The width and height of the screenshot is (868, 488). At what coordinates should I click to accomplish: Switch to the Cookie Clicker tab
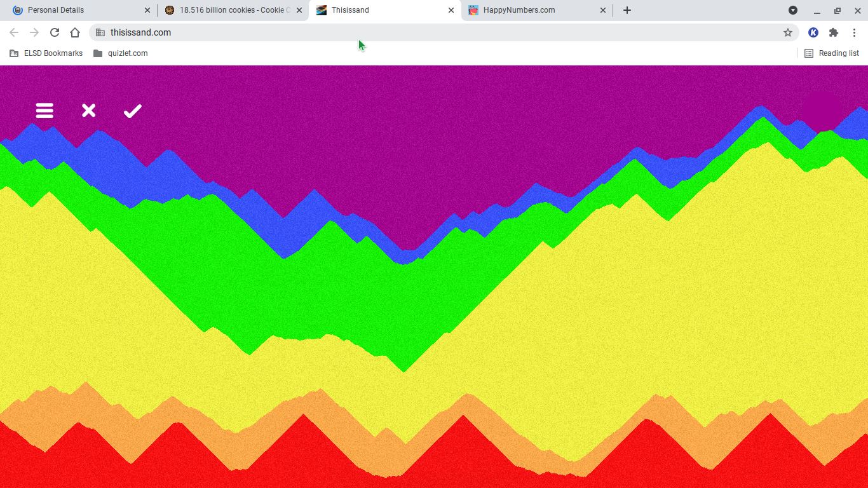click(229, 10)
